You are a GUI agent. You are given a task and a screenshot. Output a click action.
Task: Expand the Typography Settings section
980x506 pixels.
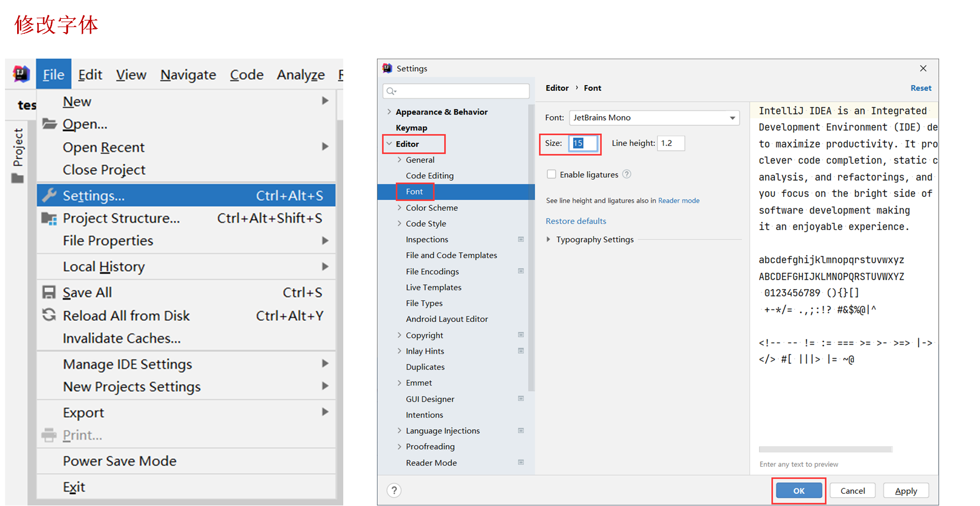(x=548, y=239)
